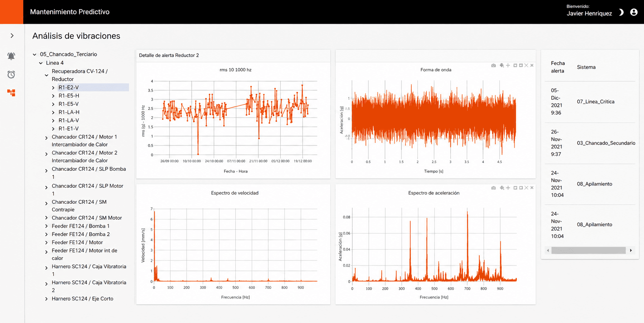Toggle dark mode with the moon icon
This screenshot has width=644, height=323.
point(621,12)
